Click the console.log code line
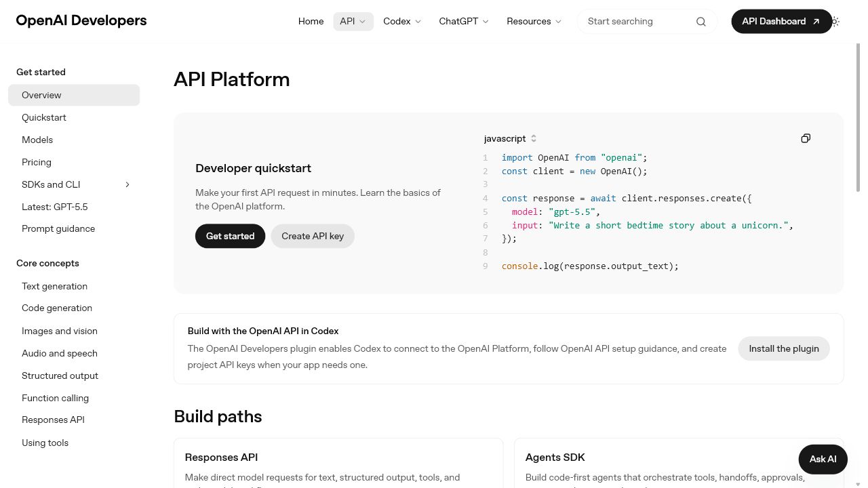Image resolution: width=868 pixels, height=488 pixels. tap(590, 266)
